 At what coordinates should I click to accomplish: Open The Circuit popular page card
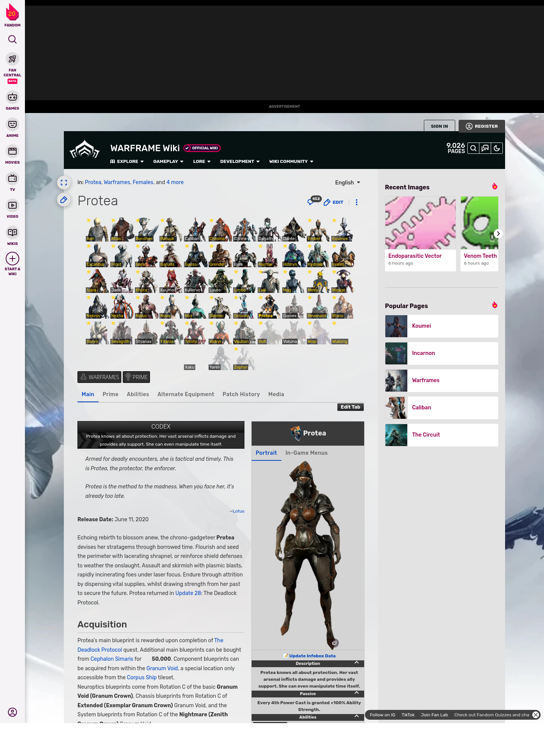click(x=442, y=435)
